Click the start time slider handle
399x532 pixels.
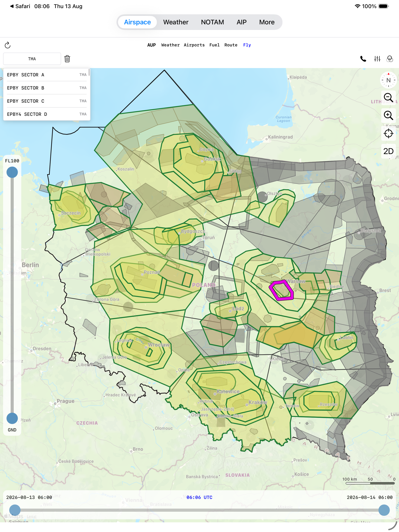pyautogui.click(x=15, y=510)
